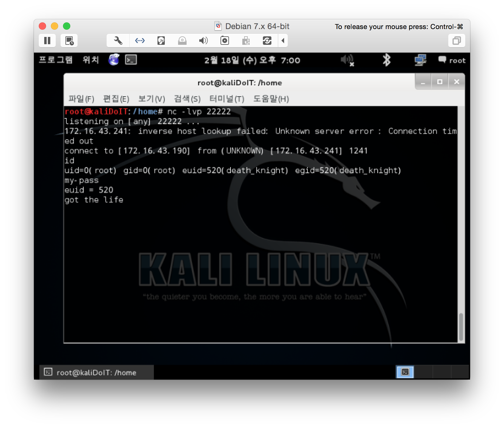The height and width of the screenshot is (428, 504).
Task: Click the sync/sharing toolbar icon
Action: 267,41
